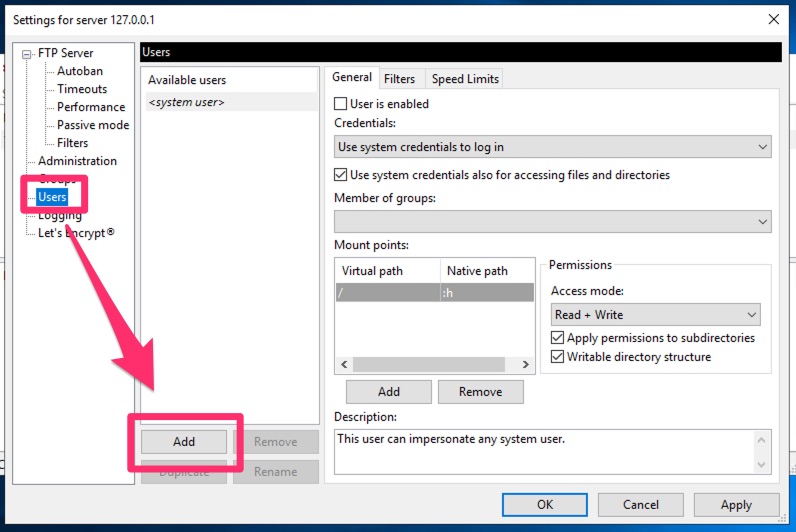This screenshot has width=796, height=532.
Task: Open the Access mode dropdown
Action: click(x=655, y=314)
